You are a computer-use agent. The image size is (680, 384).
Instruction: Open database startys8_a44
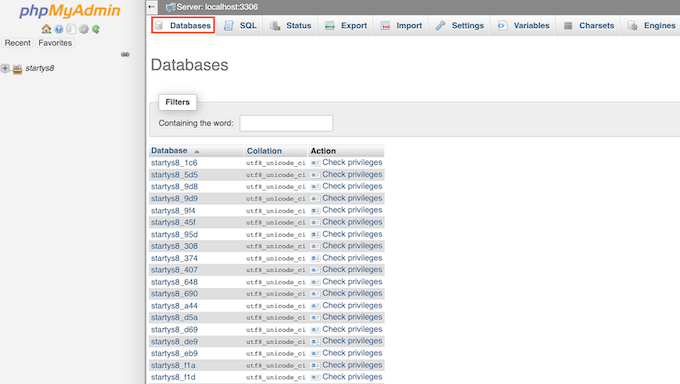click(174, 306)
